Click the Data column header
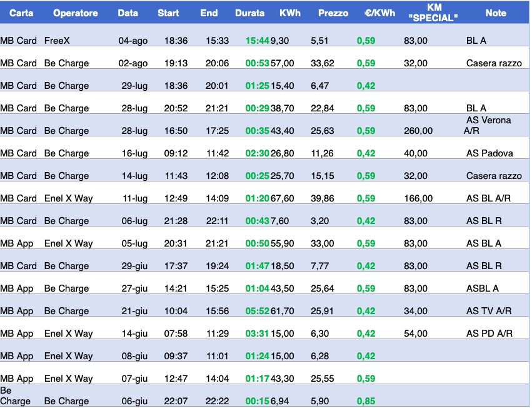 (128, 13)
